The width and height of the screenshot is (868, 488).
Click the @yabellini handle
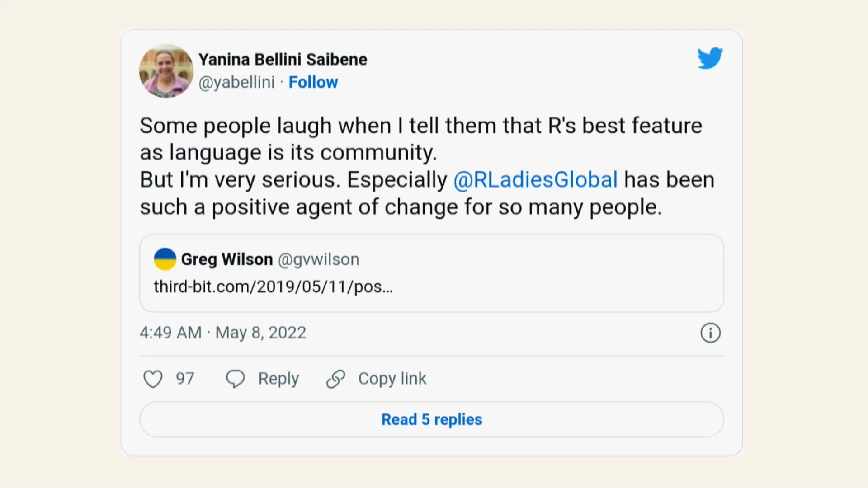[x=236, y=82]
